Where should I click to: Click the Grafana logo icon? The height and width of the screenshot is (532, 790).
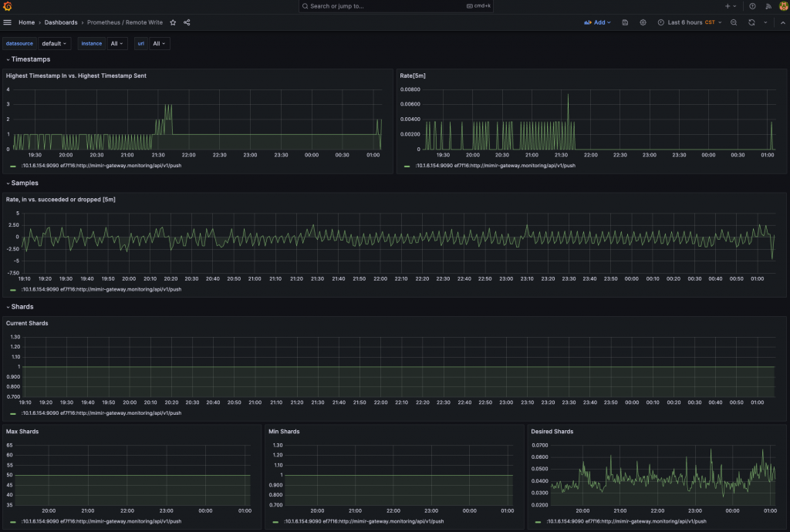[7, 6]
